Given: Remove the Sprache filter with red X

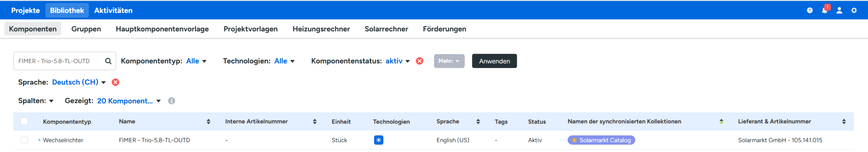Looking at the screenshot, I should 115,83.
